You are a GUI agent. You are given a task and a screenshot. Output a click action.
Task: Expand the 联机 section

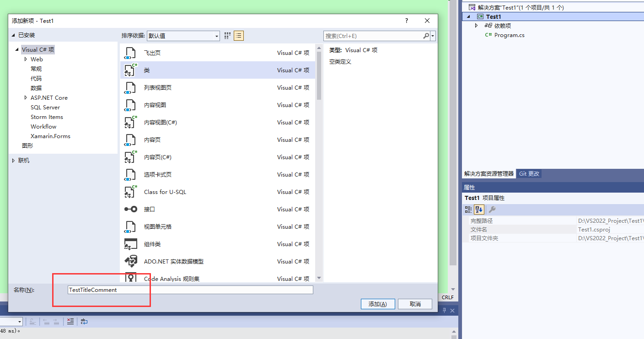[x=14, y=161]
